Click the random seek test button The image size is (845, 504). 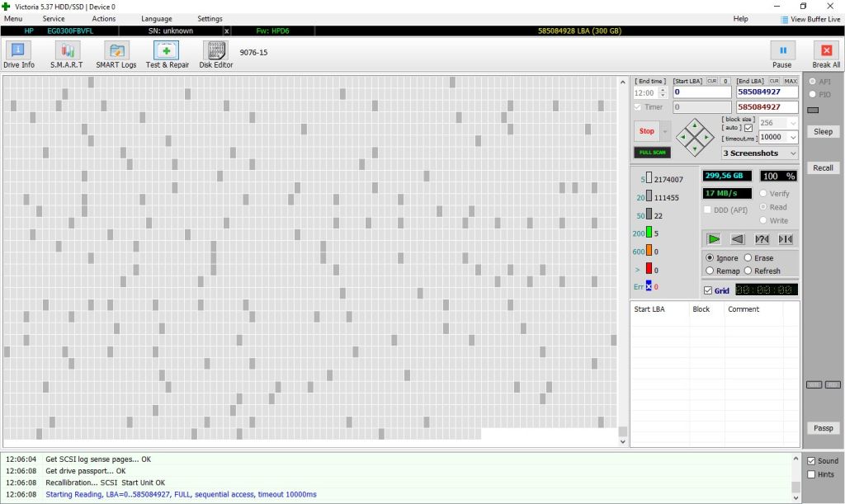click(762, 239)
